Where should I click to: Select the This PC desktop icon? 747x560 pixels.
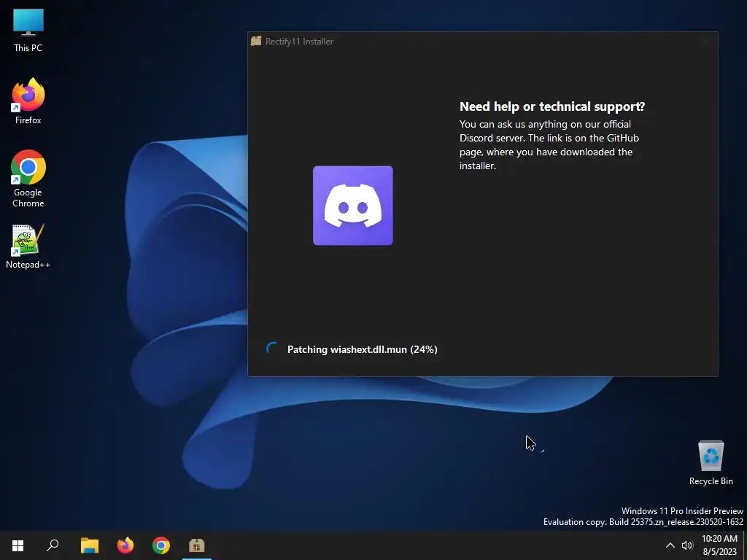coord(28,30)
